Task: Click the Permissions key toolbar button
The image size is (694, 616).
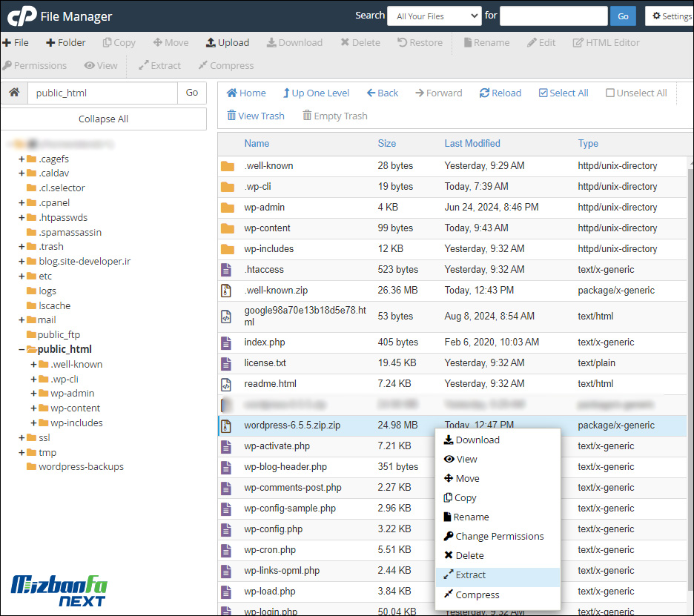Action: [x=35, y=65]
